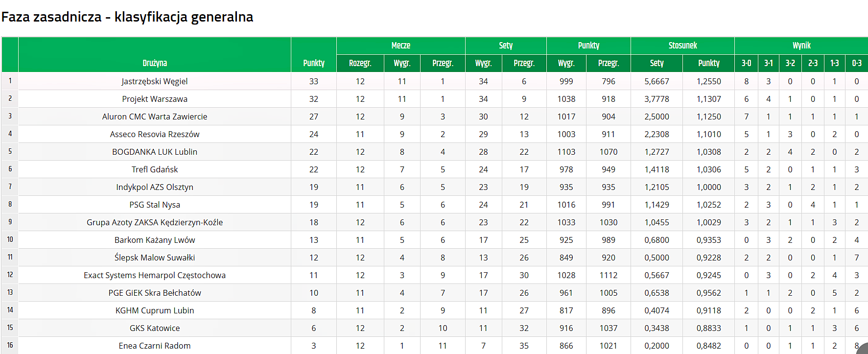Click the GKS Katowice team name
Screen dimensions: 868x354
coord(155,328)
